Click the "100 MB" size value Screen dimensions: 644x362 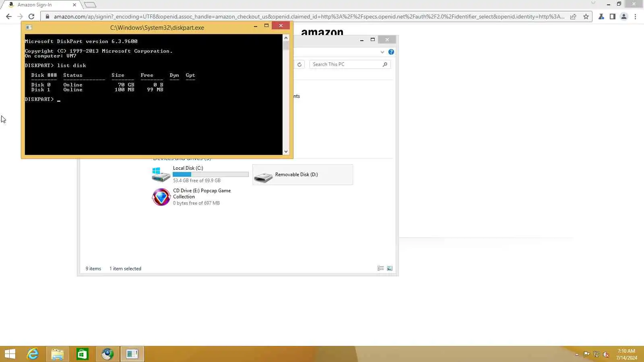pos(124,90)
